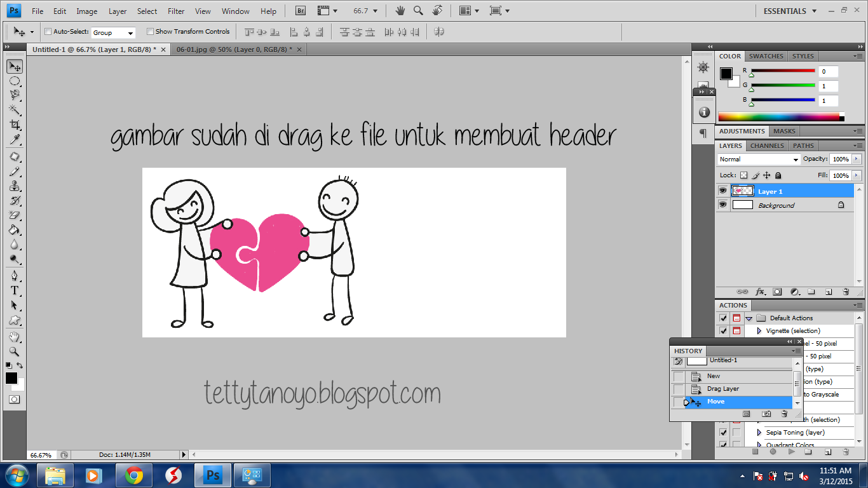Switch to the Channels tab
Screen dimensions: 868x488
(x=767, y=146)
